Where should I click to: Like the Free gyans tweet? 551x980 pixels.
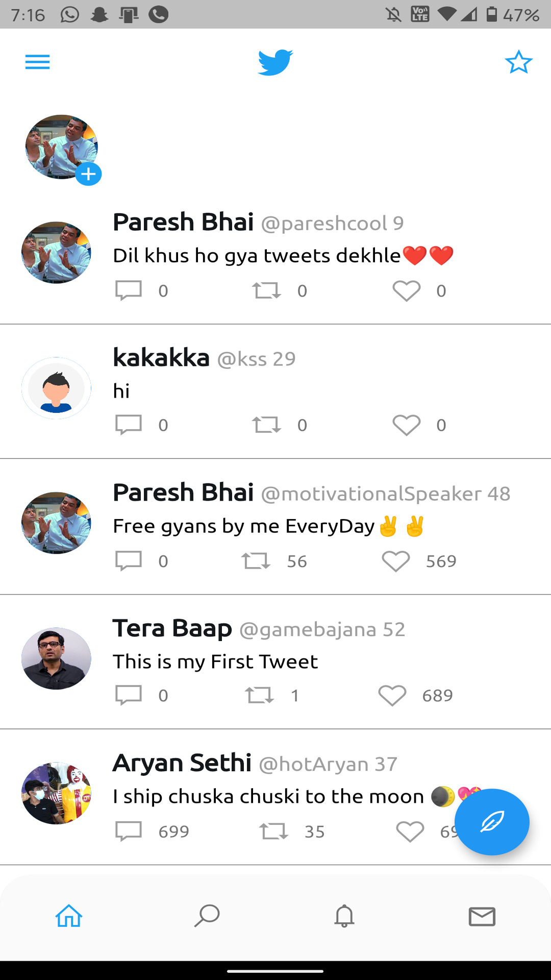click(395, 561)
